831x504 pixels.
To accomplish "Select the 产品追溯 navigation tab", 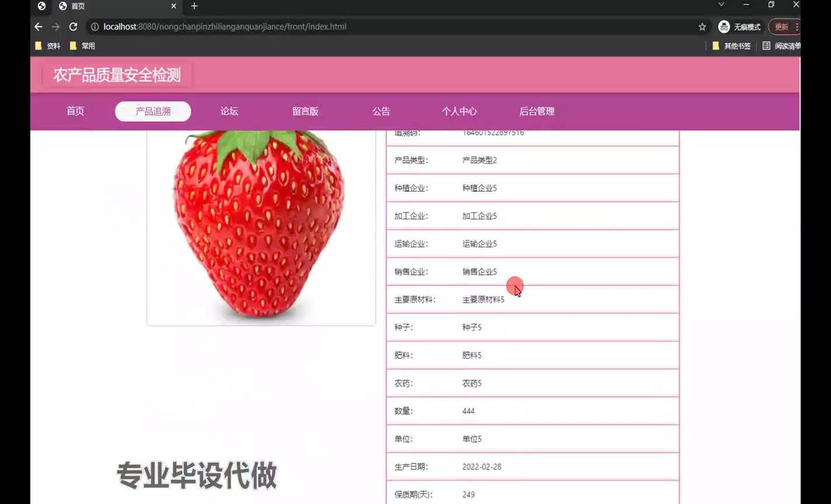I will coord(153,111).
